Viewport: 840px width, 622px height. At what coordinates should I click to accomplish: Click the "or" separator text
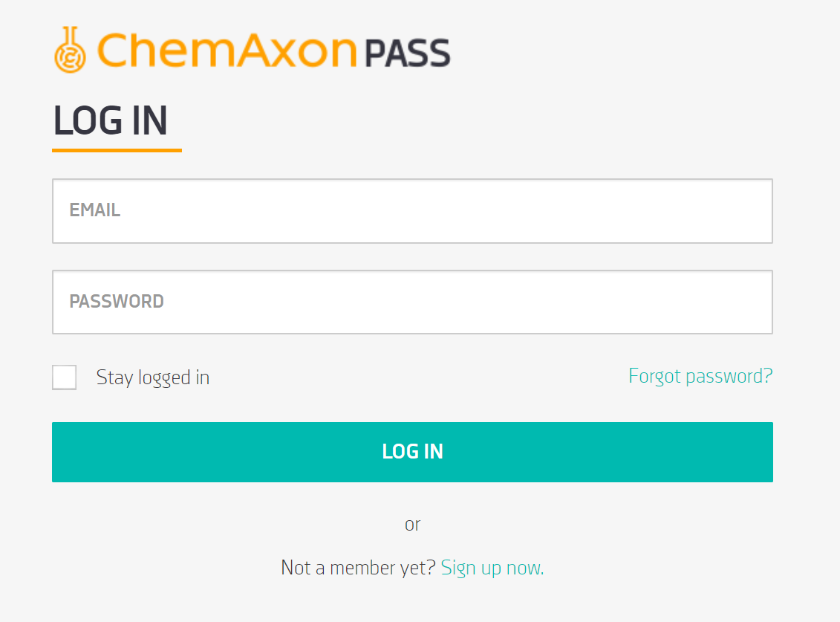(413, 525)
